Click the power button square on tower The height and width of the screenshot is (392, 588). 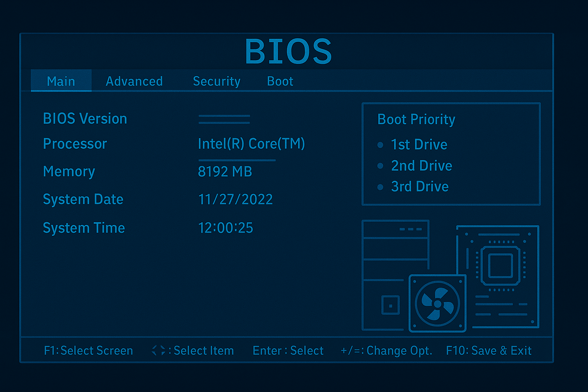pos(390,305)
